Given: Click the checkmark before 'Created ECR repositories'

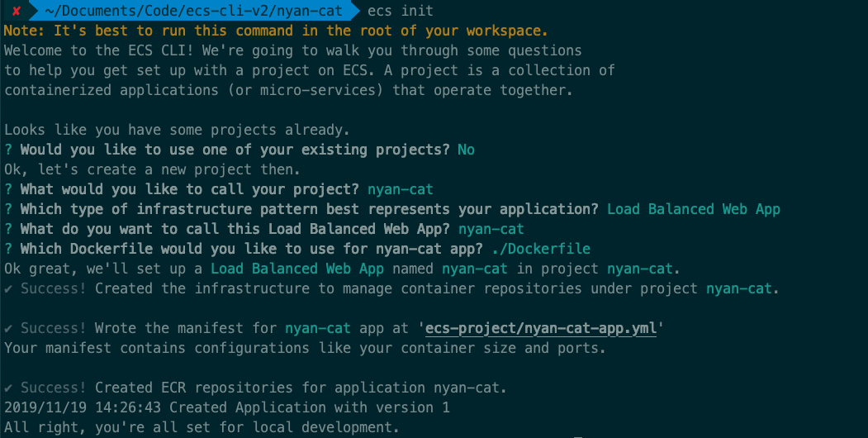Looking at the screenshot, I should [8, 388].
